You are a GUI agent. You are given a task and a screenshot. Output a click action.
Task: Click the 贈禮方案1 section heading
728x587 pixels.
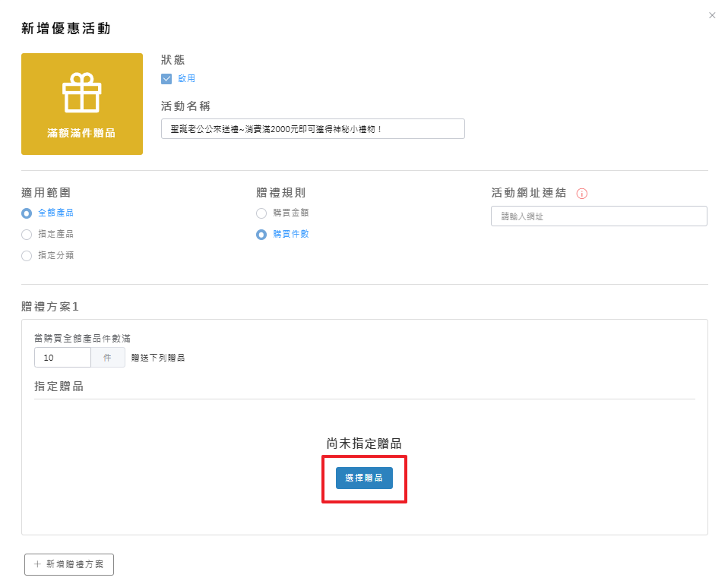tap(50, 307)
